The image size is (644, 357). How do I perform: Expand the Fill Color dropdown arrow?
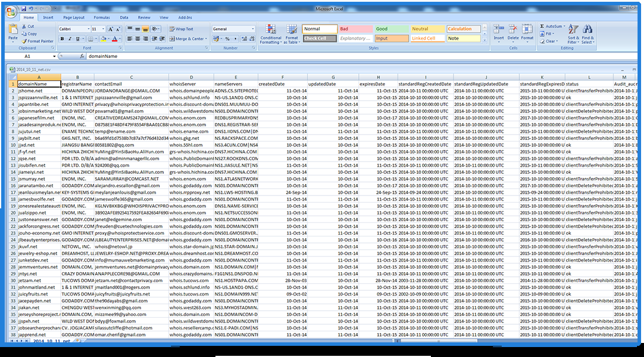[x=109, y=38]
